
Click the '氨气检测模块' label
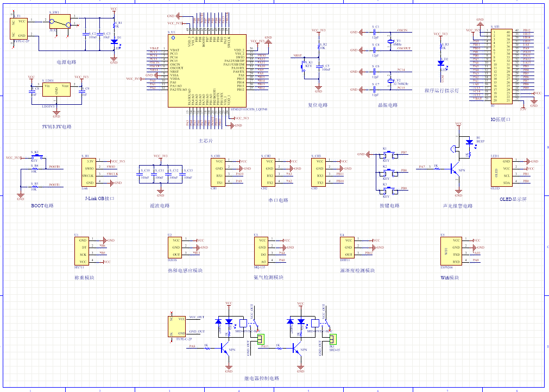269,277
